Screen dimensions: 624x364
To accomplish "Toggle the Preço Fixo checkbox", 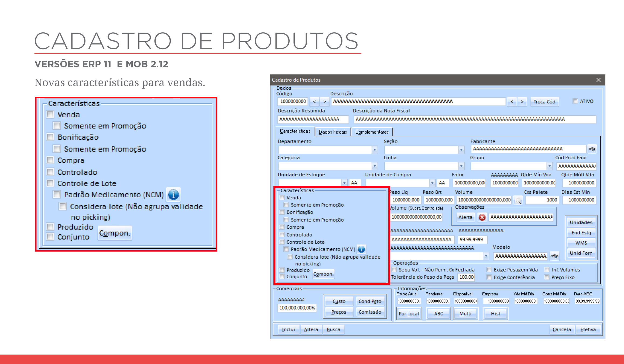I will (547, 277).
